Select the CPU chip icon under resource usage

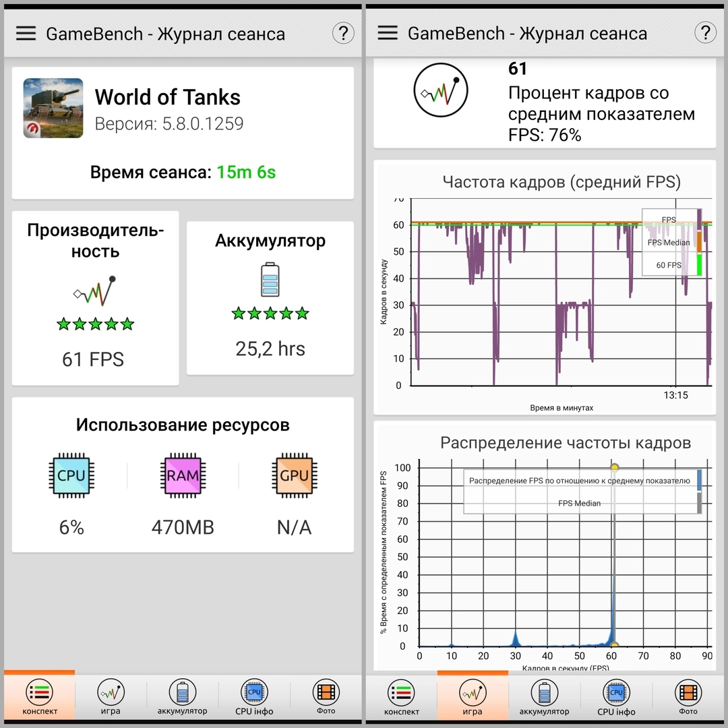[71, 476]
